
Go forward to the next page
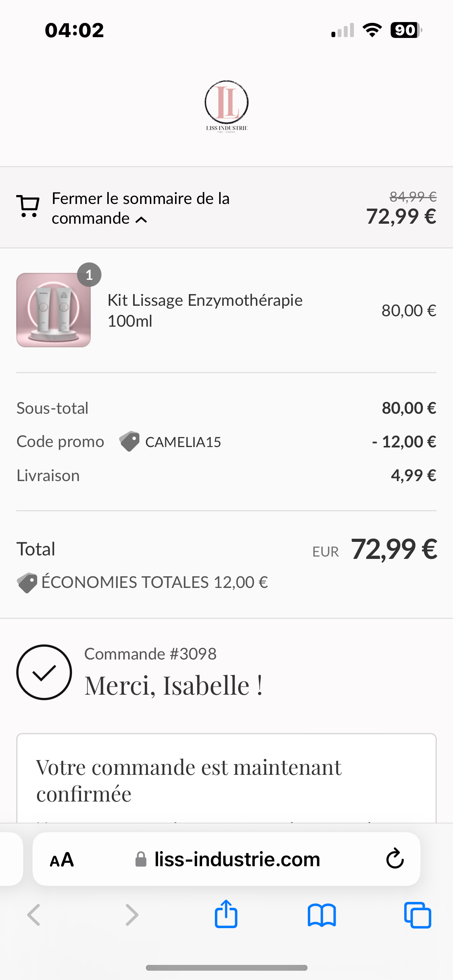tap(132, 915)
